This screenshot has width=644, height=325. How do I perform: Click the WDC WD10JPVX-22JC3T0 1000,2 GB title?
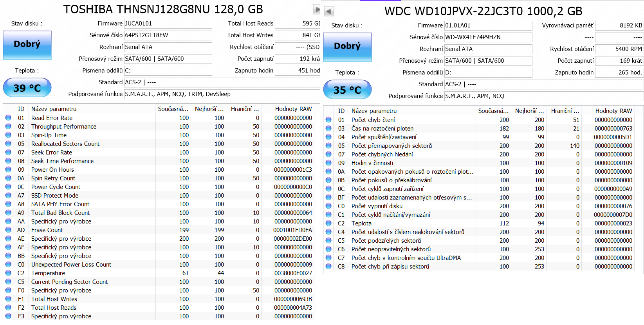483,11
